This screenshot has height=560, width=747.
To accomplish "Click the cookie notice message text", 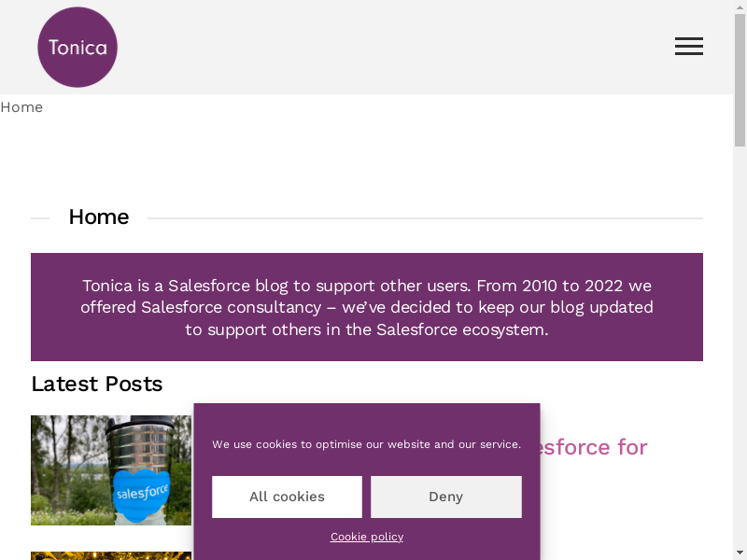I will point(366,444).
